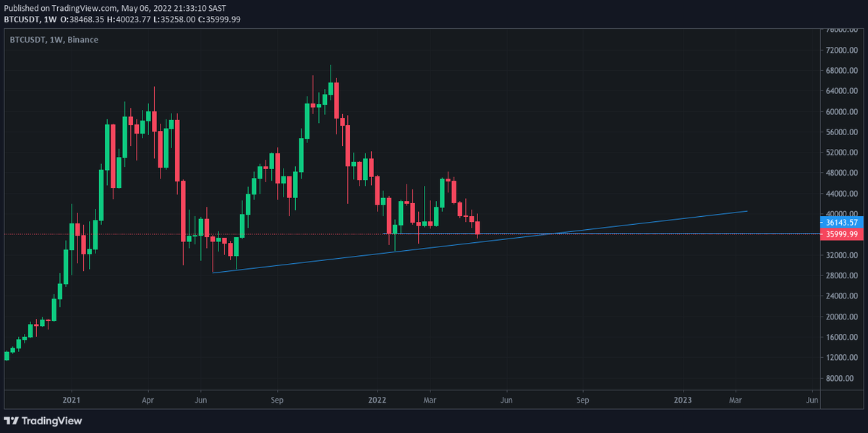Click the 1W timeframe label in the legend
Image resolution: width=868 pixels, height=433 pixels.
[55, 40]
